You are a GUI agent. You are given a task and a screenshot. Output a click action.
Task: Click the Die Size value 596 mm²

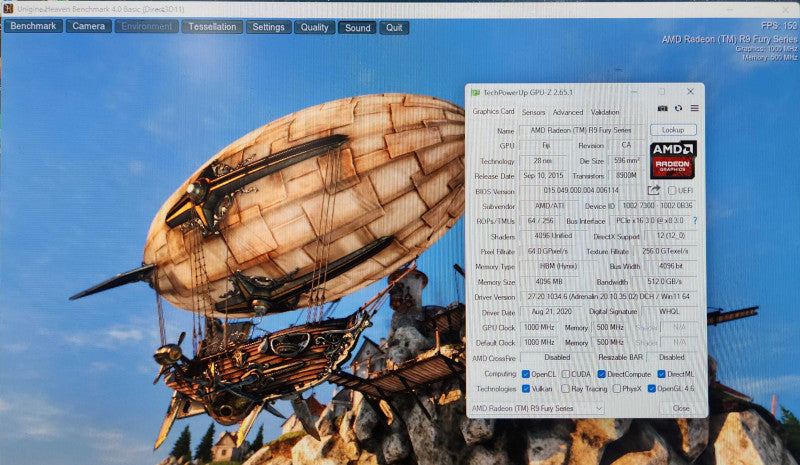pyautogui.click(x=627, y=160)
